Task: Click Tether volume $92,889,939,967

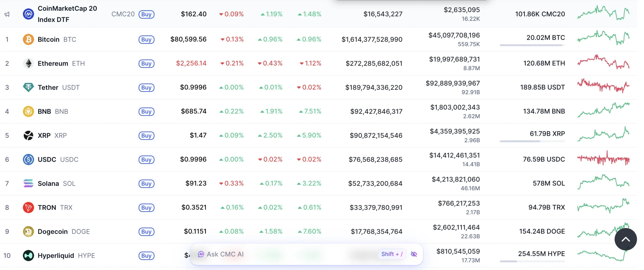Action: pos(453,83)
